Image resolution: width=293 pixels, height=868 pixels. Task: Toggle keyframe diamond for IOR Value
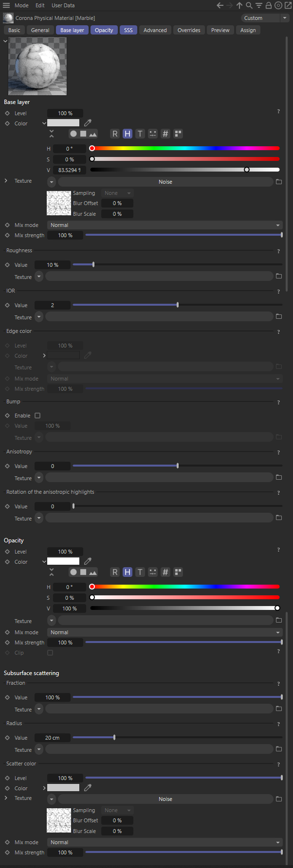pyautogui.click(x=7, y=305)
